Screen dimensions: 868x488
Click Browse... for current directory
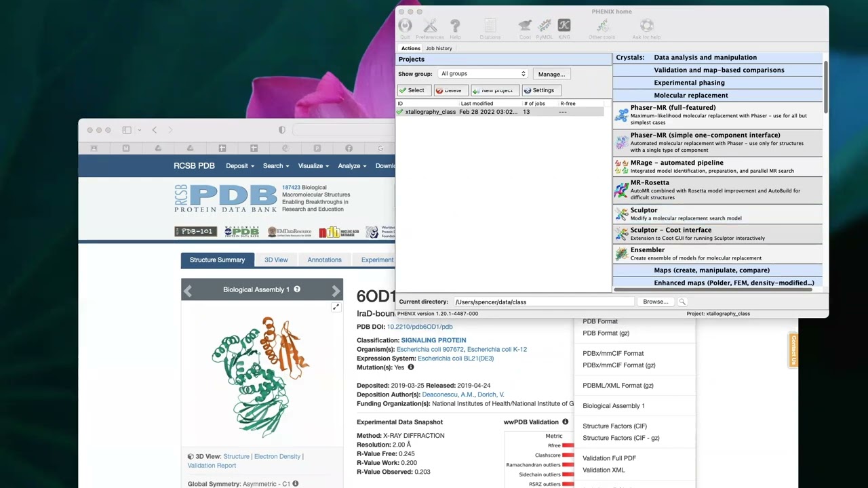[x=655, y=302]
